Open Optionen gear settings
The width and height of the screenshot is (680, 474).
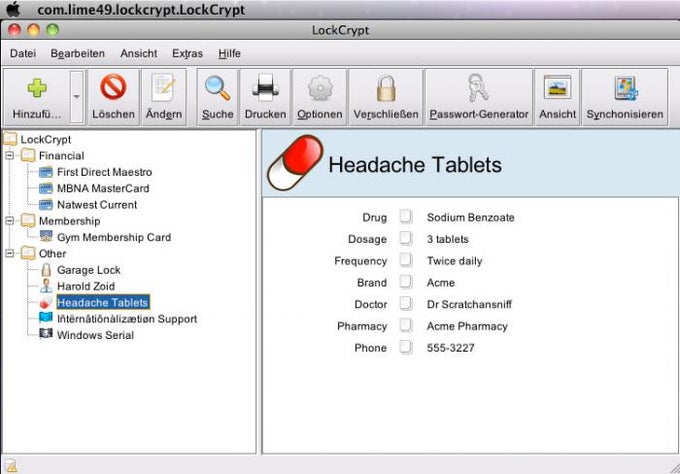coord(320,88)
